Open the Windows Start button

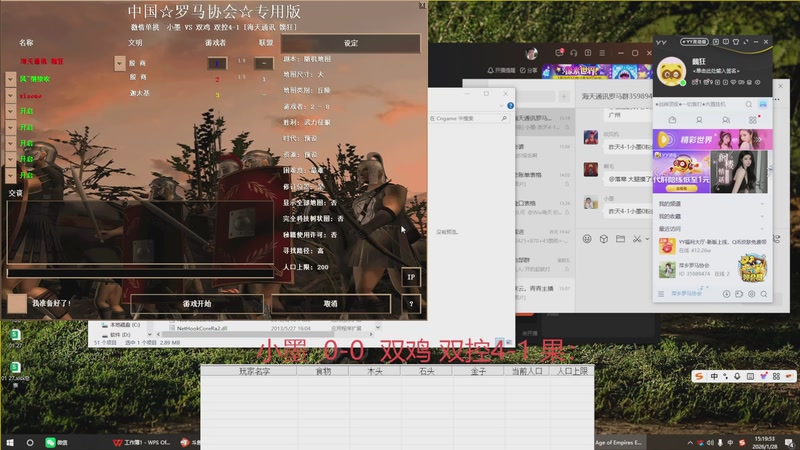click(10, 442)
